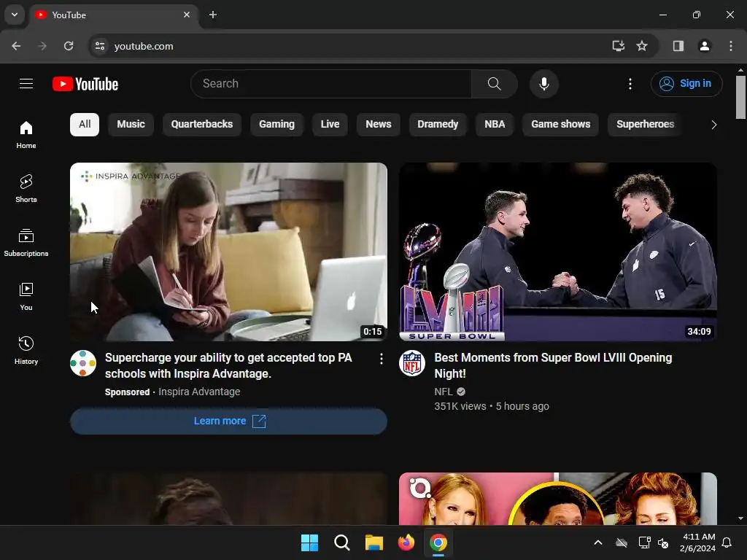Click the Chrome taskbar icon
The width and height of the screenshot is (747, 560).
[x=438, y=542]
